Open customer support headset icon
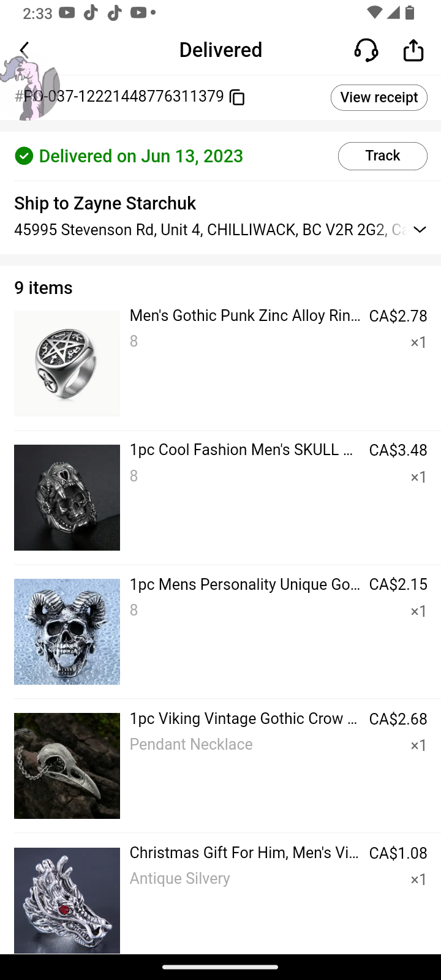The width and height of the screenshot is (441, 980). point(366,50)
